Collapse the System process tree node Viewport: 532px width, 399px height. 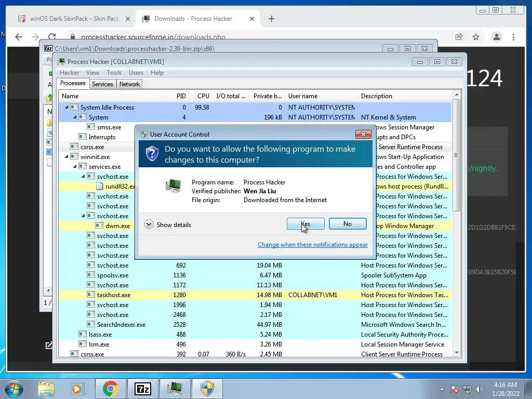click(x=75, y=117)
